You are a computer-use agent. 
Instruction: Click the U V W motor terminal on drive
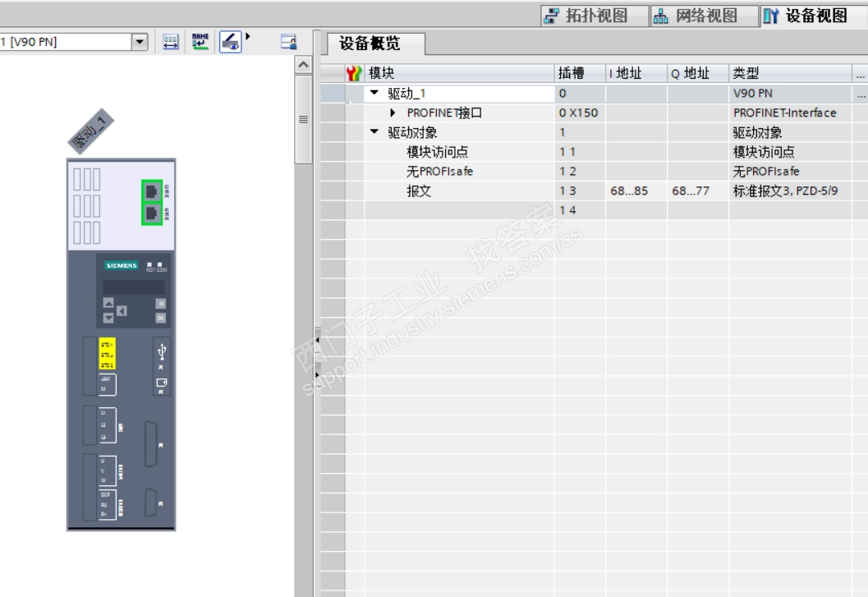click(x=108, y=471)
